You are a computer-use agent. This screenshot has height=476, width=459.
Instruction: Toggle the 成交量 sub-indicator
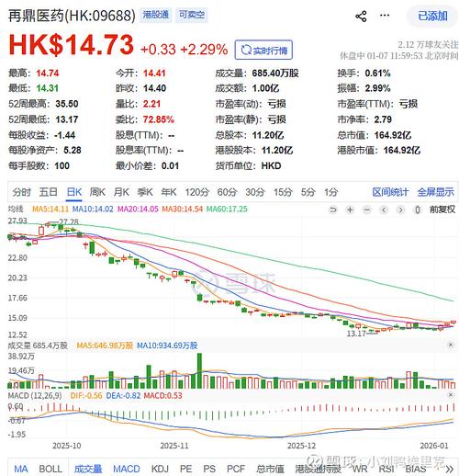pyautogui.click(x=88, y=469)
